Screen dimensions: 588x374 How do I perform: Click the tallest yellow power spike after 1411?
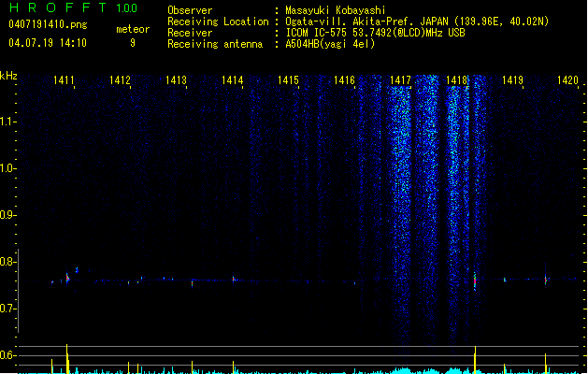(x=67, y=359)
